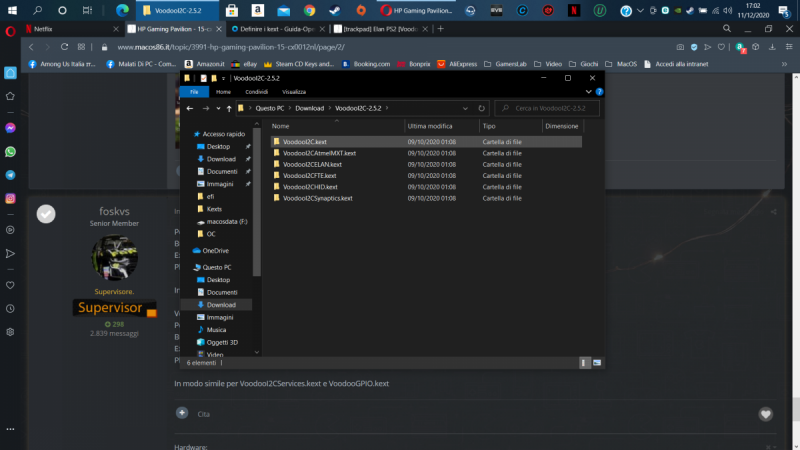
Task: Open Kexts in quick access
Action: tap(214, 209)
